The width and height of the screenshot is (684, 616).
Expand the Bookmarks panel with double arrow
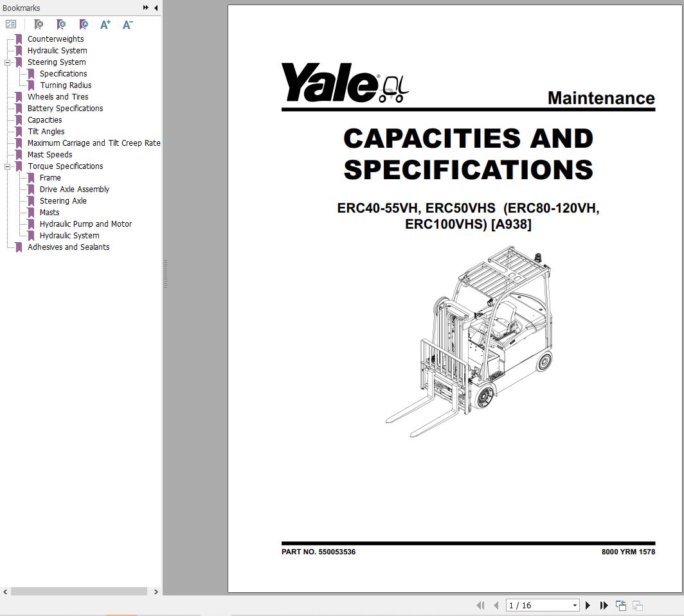(x=146, y=8)
